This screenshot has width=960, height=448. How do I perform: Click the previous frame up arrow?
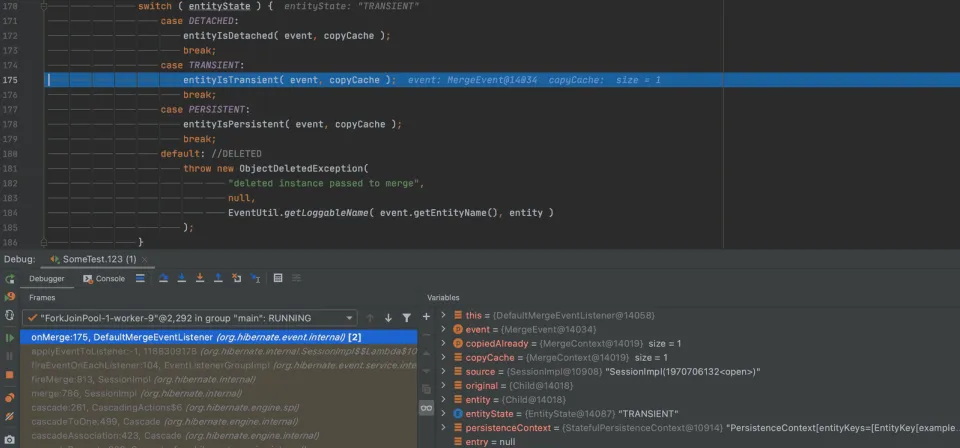370,318
